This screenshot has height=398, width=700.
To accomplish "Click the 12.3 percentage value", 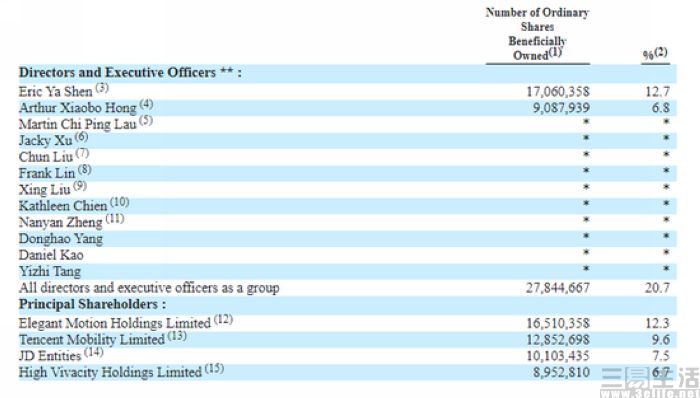I will 657,323.
